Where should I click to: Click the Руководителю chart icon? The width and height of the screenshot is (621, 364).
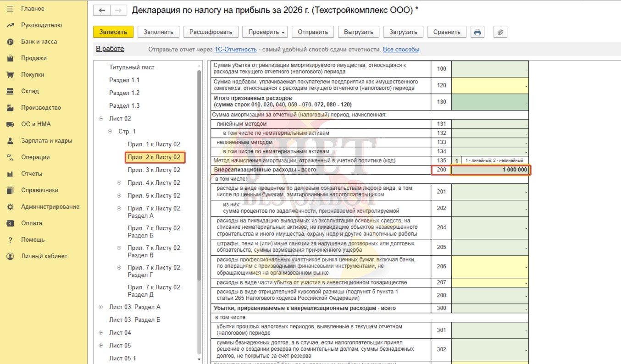pos(10,25)
